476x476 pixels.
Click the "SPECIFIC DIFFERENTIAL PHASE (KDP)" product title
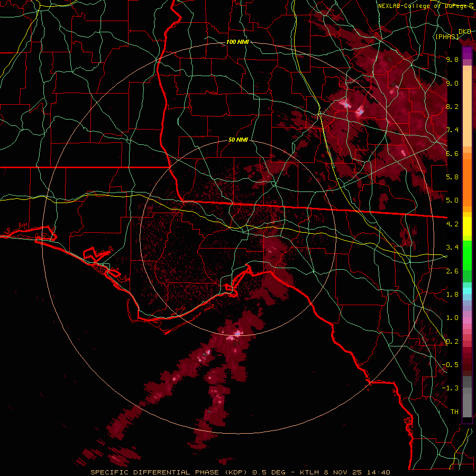coord(170,472)
